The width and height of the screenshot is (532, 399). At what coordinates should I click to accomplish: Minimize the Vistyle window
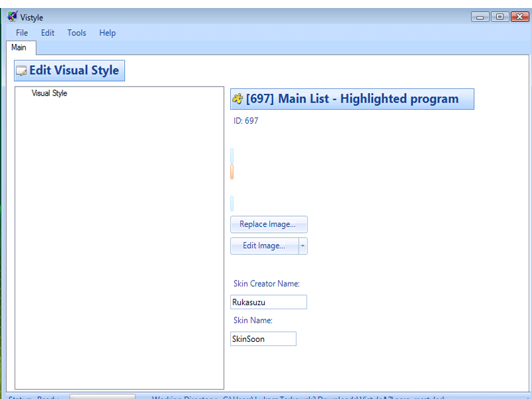[x=479, y=17]
